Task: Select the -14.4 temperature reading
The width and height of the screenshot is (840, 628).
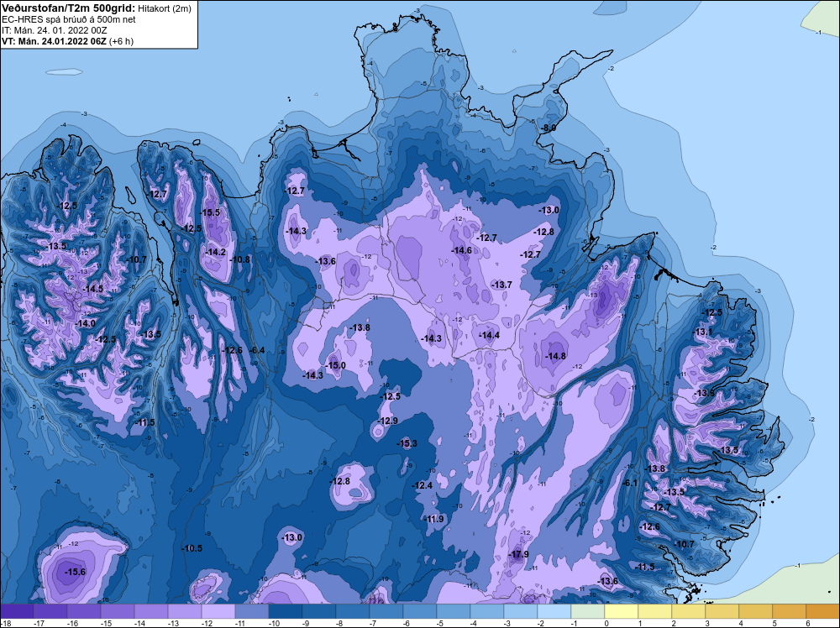Action: click(489, 335)
